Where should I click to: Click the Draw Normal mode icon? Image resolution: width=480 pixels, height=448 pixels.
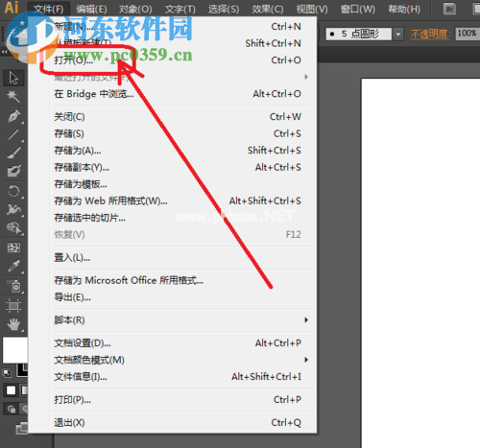tap(11, 409)
